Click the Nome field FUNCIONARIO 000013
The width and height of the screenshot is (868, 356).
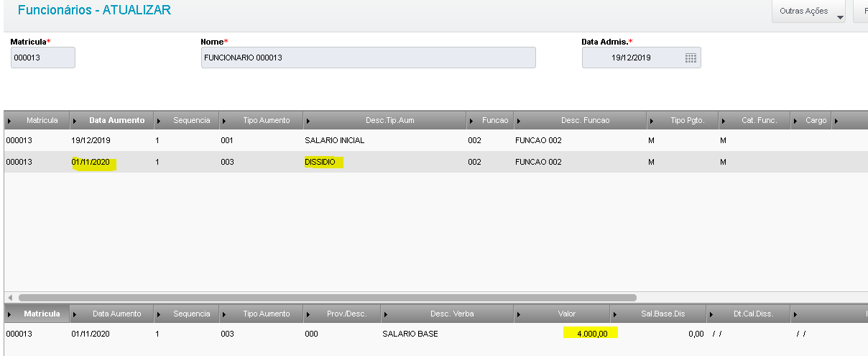(x=368, y=58)
